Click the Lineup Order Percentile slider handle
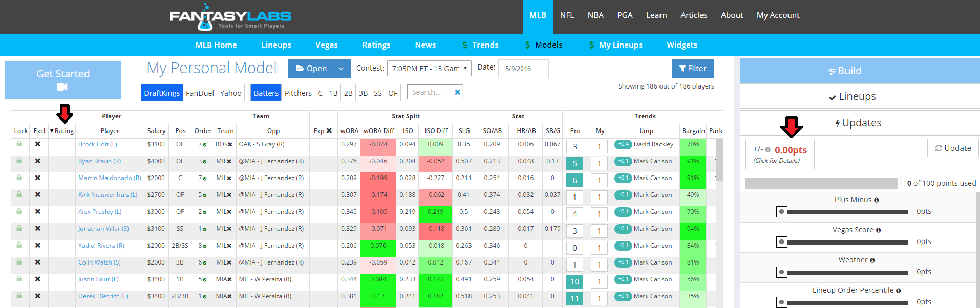This screenshot has width=980, height=308. pyautogui.click(x=781, y=302)
